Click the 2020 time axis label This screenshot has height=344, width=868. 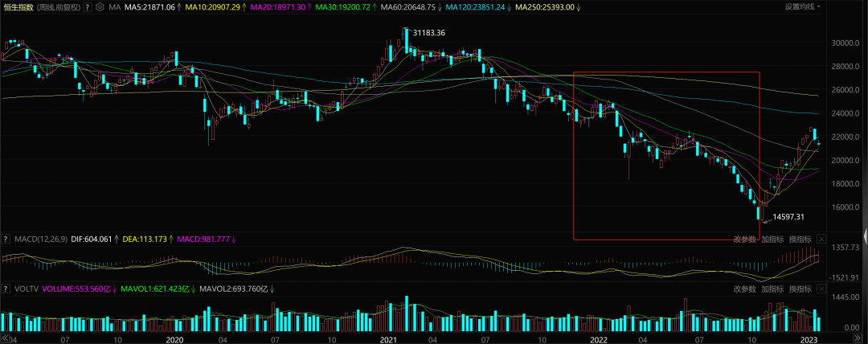175,338
